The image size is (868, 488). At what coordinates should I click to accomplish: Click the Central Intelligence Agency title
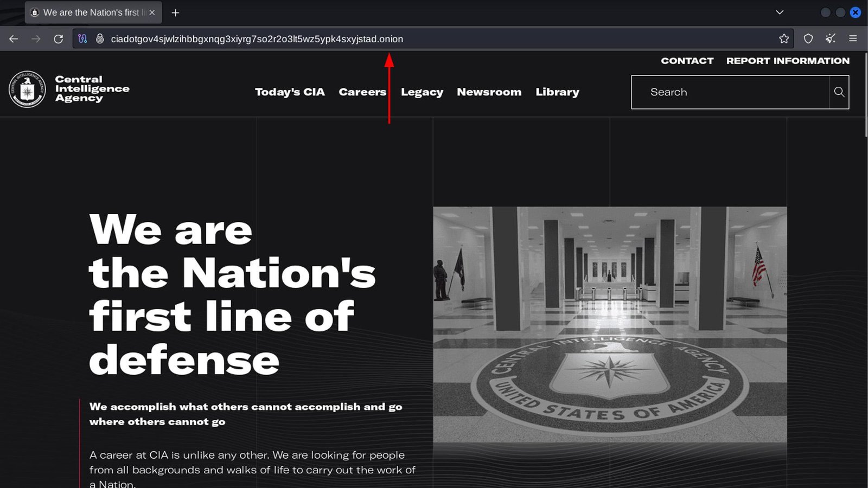92,88
